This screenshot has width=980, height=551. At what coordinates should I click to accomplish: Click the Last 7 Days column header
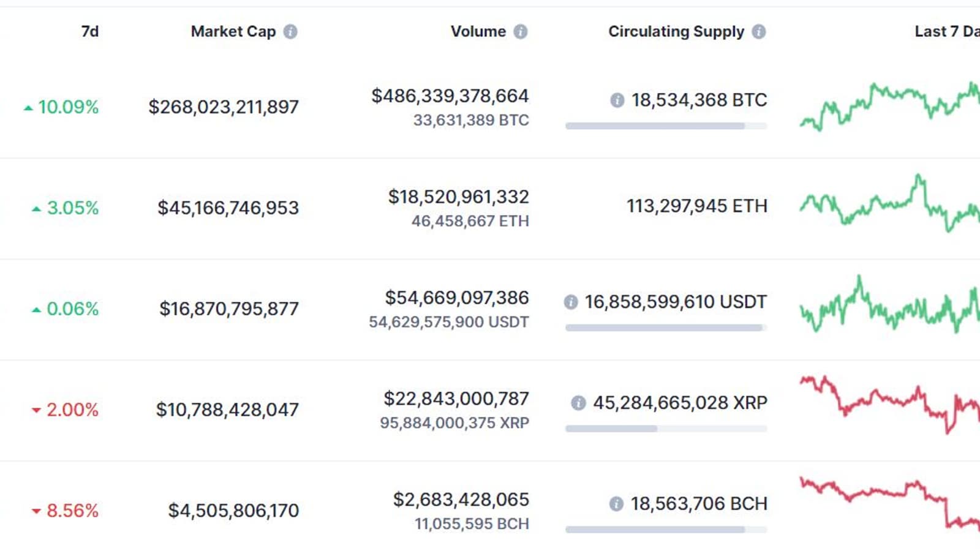point(946,31)
